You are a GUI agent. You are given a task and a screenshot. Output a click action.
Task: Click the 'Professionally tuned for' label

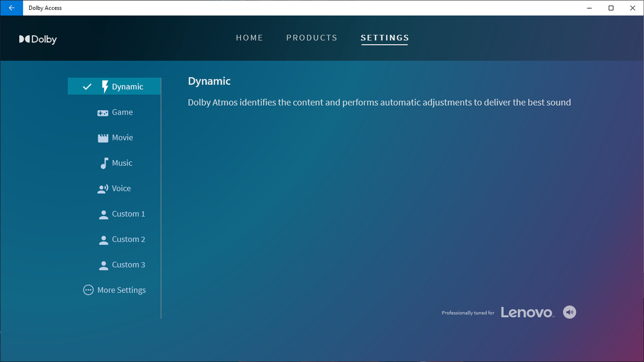tap(468, 313)
